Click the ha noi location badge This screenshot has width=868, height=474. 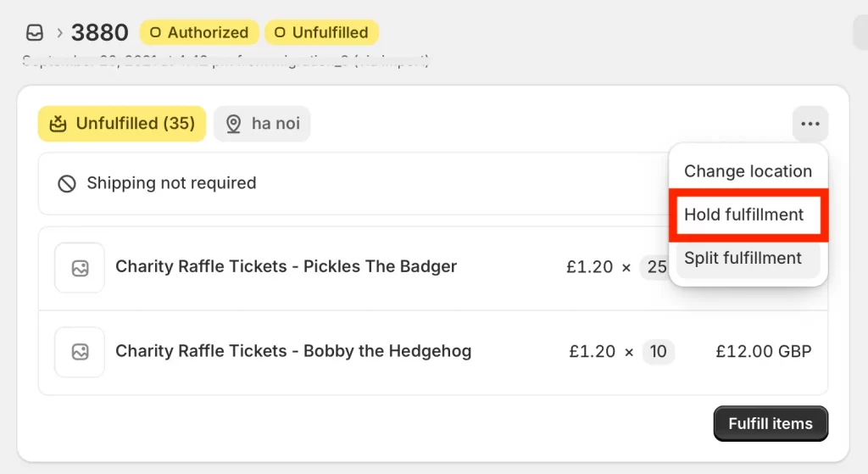[262, 124]
